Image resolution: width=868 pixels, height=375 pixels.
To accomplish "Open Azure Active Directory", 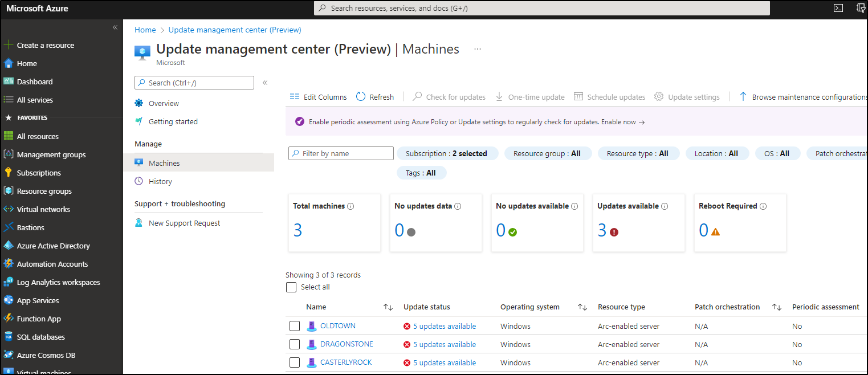I will click(54, 246).
